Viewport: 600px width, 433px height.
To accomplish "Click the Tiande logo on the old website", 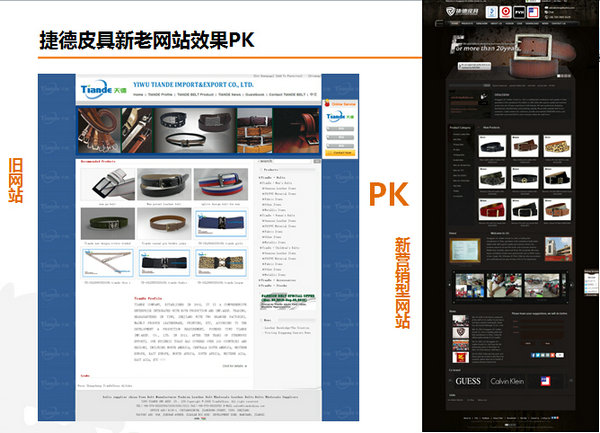I will tap(103, 90).
